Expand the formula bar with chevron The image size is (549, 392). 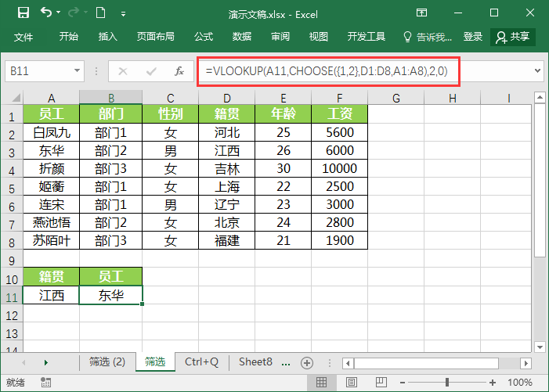[x=537, y=70]
